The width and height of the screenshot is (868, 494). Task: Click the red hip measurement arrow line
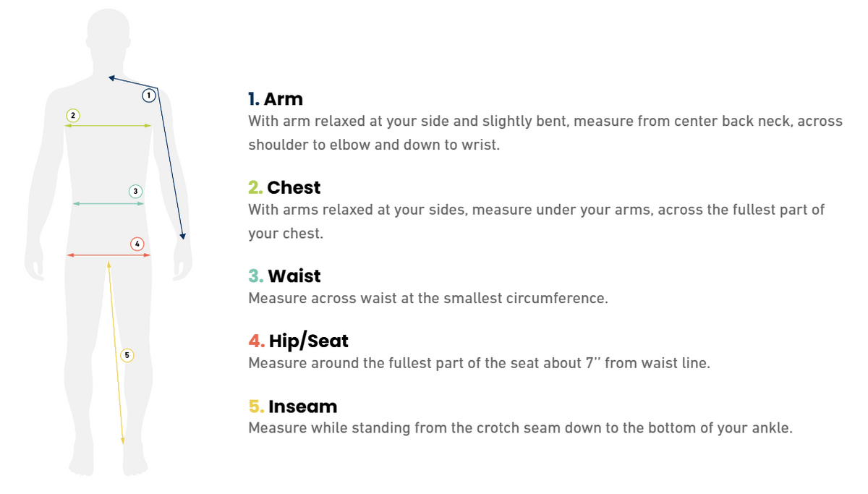tap(109, 255)
